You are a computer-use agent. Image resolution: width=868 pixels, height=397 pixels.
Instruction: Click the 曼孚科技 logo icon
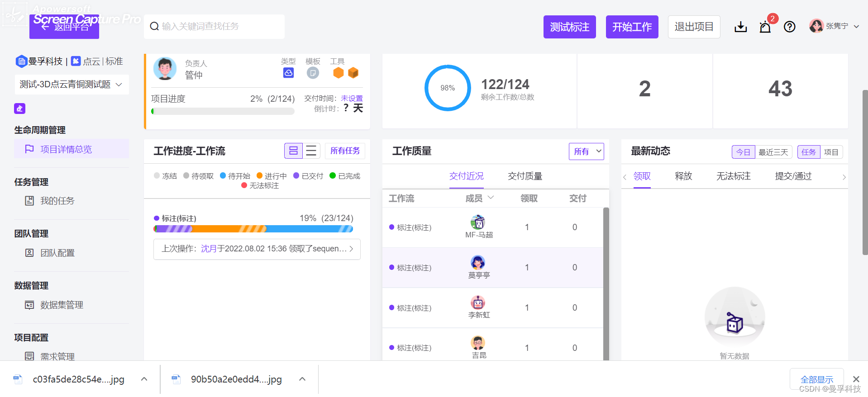pos(21,61)
